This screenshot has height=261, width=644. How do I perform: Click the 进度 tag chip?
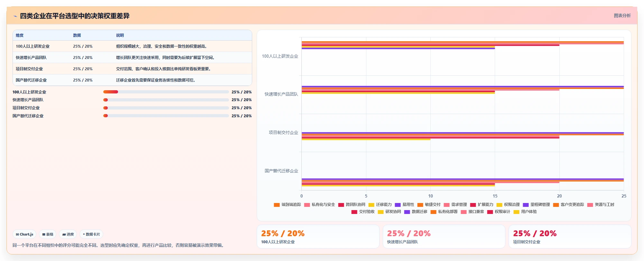(x=68, y=234)
